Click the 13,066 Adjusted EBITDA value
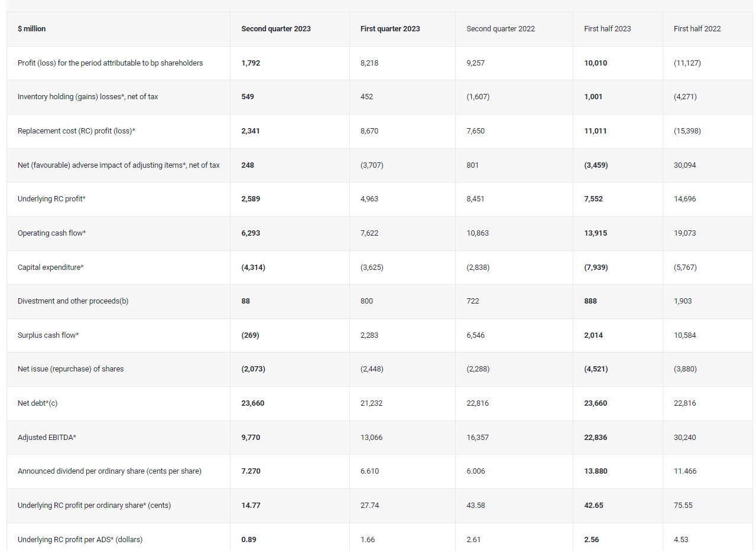756x551 pixels. click(371, 438)
